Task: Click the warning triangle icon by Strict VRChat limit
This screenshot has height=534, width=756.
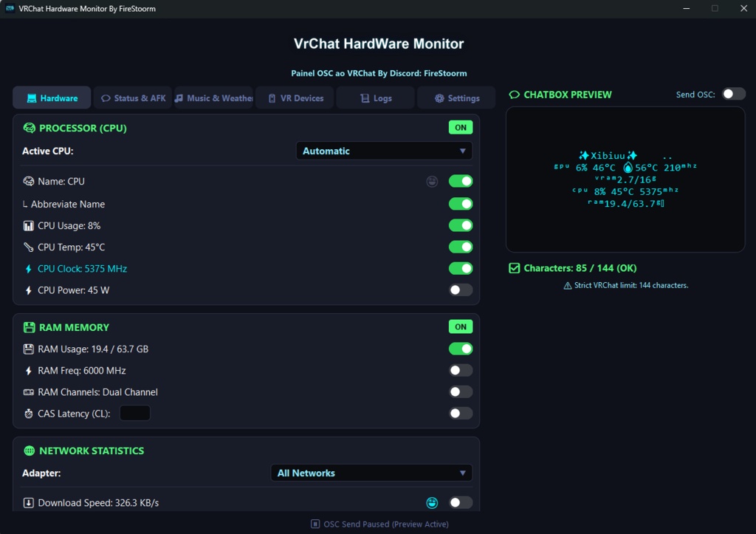Action: (568, 286)
